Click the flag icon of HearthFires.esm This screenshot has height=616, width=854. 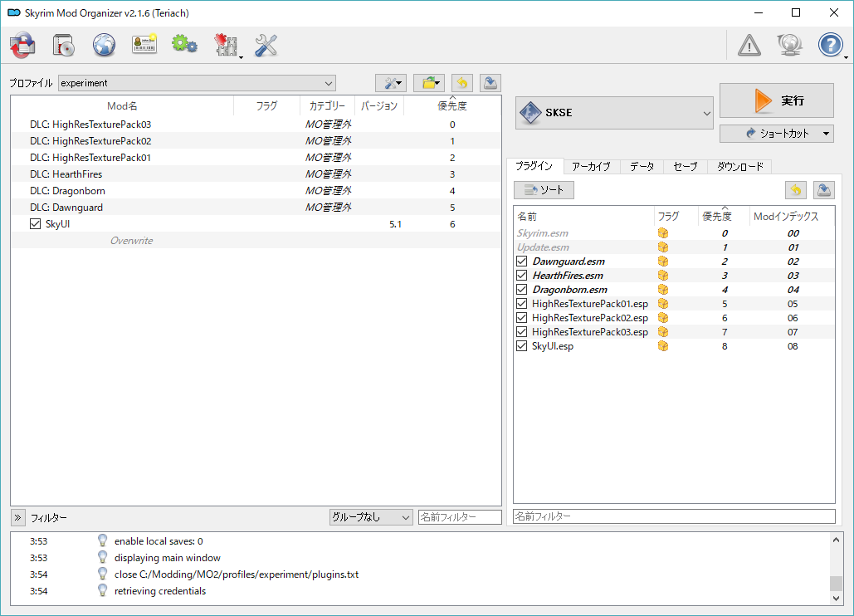663,276
